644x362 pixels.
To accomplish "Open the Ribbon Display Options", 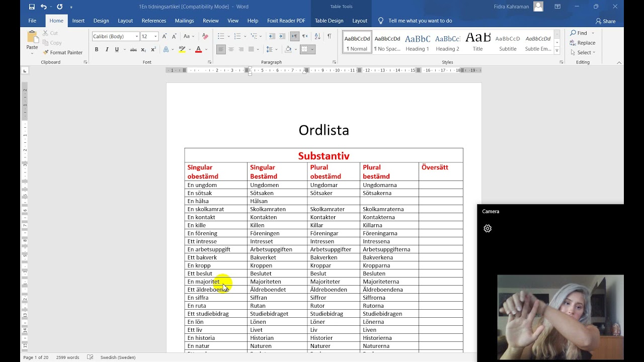I will pos(557,7).
